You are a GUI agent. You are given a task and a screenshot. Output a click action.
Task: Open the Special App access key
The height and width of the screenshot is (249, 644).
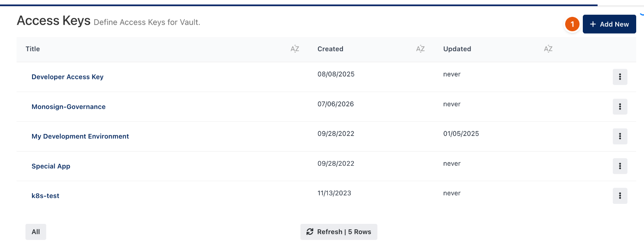[51, 166]
